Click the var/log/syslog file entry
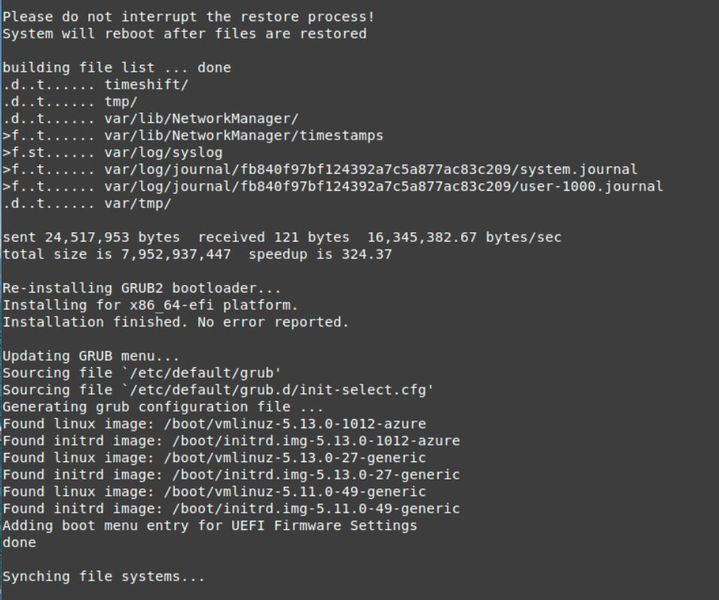 [x=163, y=152]
